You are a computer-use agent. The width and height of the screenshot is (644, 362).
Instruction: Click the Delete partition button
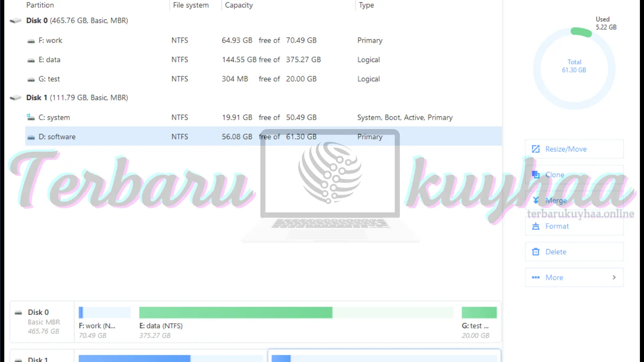(x=556, y=251)
